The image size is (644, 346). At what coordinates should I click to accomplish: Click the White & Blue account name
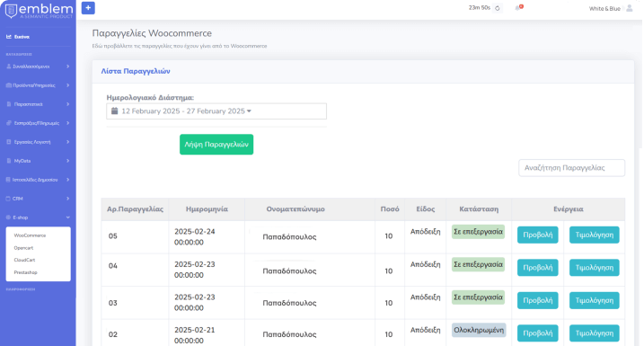click(x=604, y=8)
